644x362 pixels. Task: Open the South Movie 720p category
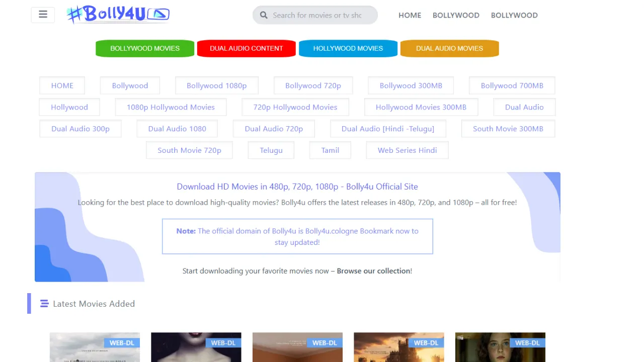(x=189, y=150)
